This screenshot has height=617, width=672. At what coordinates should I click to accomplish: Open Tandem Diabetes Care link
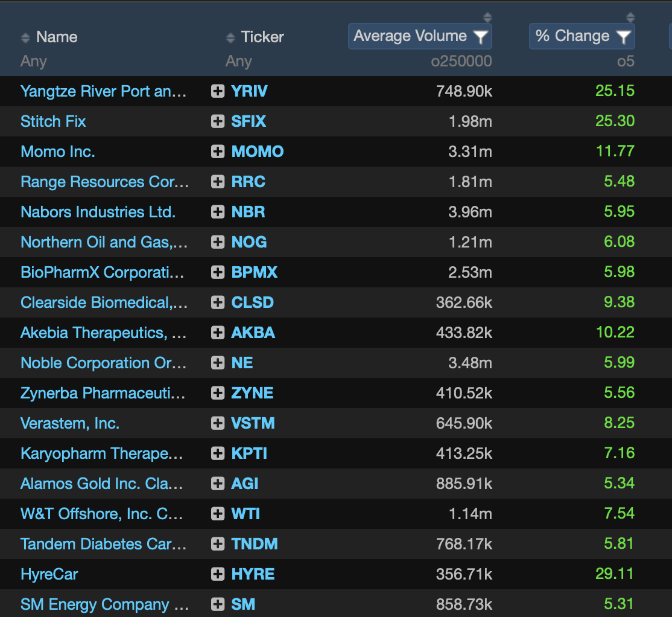click(x=103, y=544)
